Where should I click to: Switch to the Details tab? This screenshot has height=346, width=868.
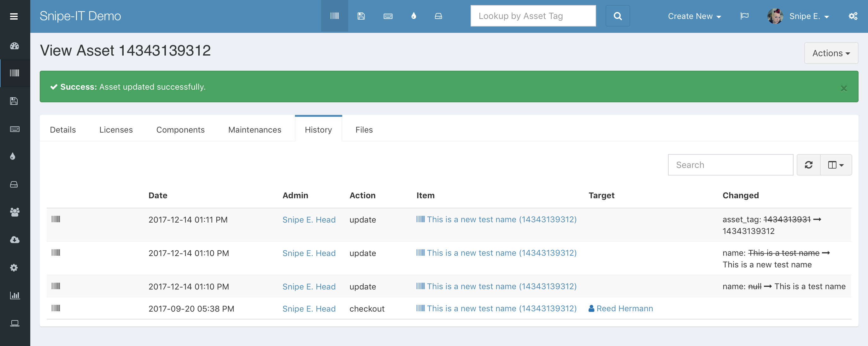[x=63, y=130]
